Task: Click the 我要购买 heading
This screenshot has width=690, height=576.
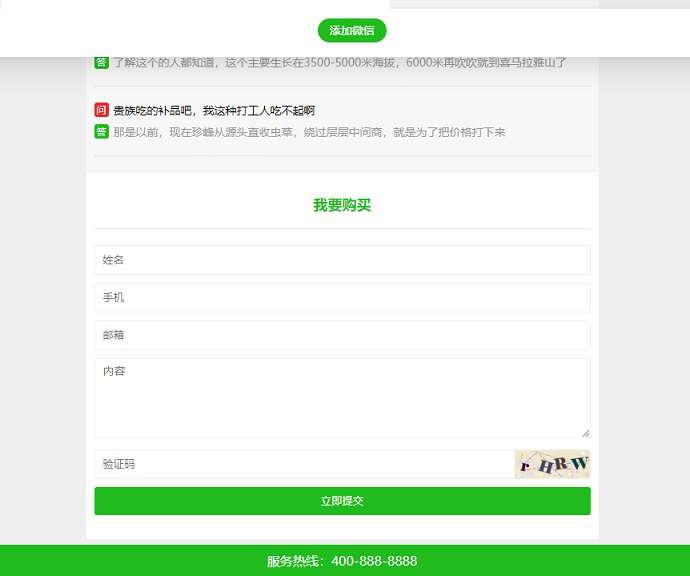Action: [x=342, y=205]
